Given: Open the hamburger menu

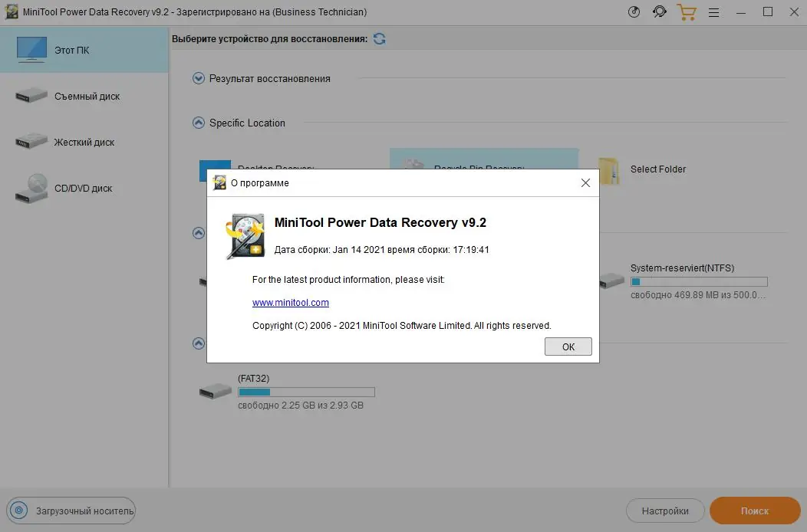Looking at the screenshot, I should 714,12.
